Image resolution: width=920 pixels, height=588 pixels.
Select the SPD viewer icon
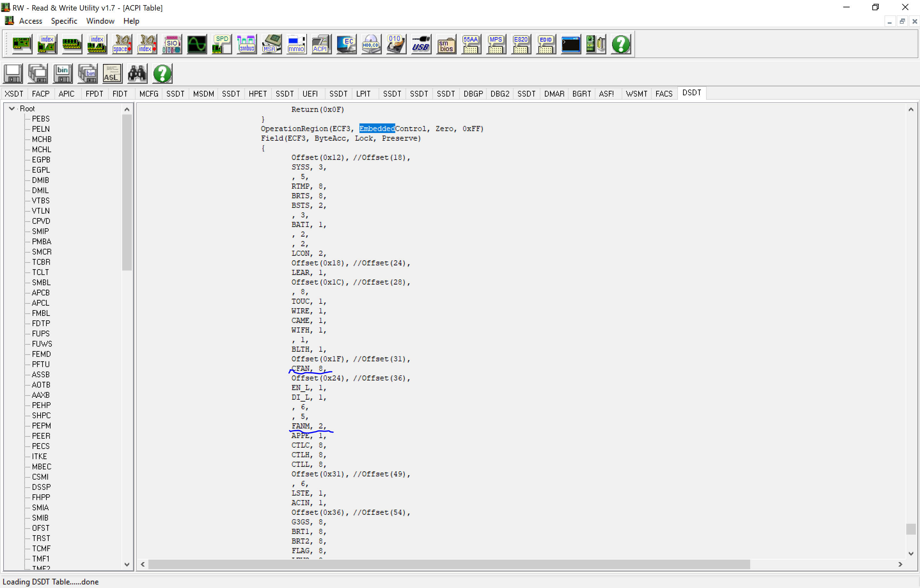tap(222, 44)
